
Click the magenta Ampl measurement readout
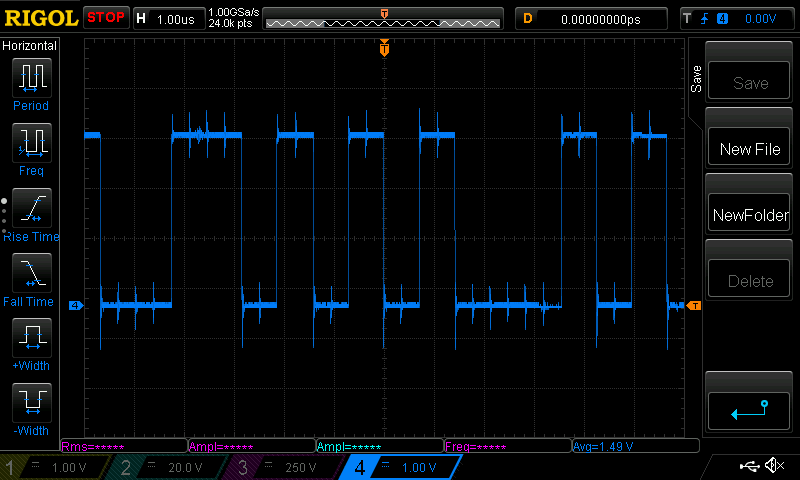(x=252, y=446)
